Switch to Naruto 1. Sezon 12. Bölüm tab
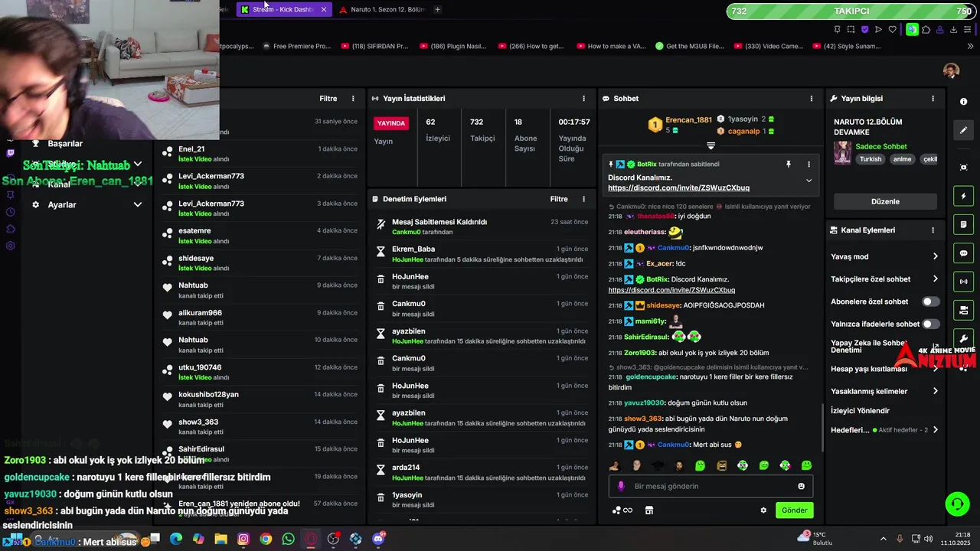This screenshot has width=980, height=551. point(383,9)
